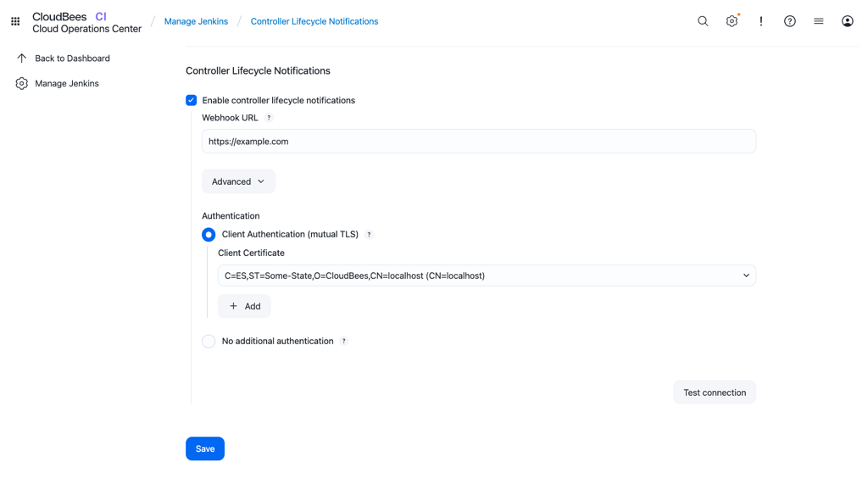
Task: Show help for Client Authentication (mutual TLS)
Action: coord(370,234)
